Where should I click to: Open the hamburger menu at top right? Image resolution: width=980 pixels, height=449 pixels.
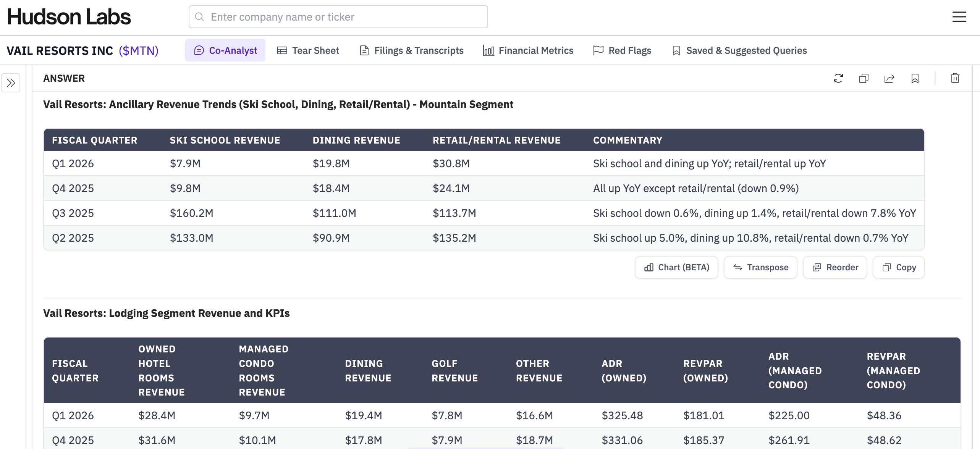click(x=959, y=17)
